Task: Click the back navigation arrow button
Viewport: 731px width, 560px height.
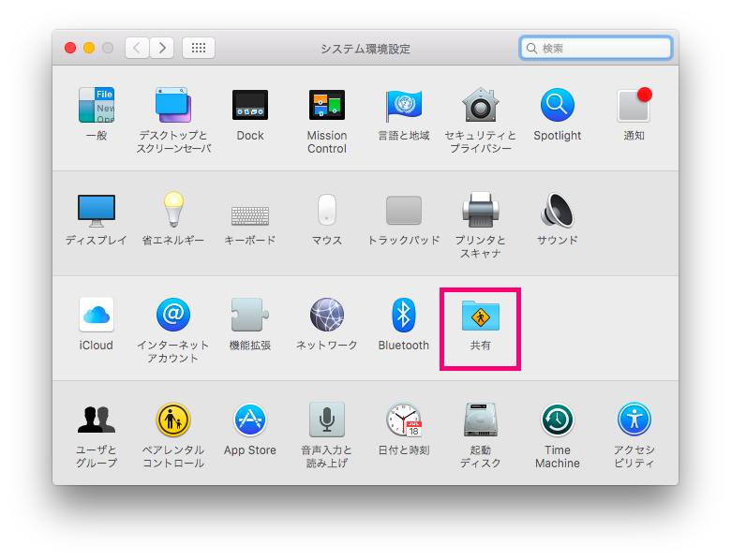Action: pos(138,48)
